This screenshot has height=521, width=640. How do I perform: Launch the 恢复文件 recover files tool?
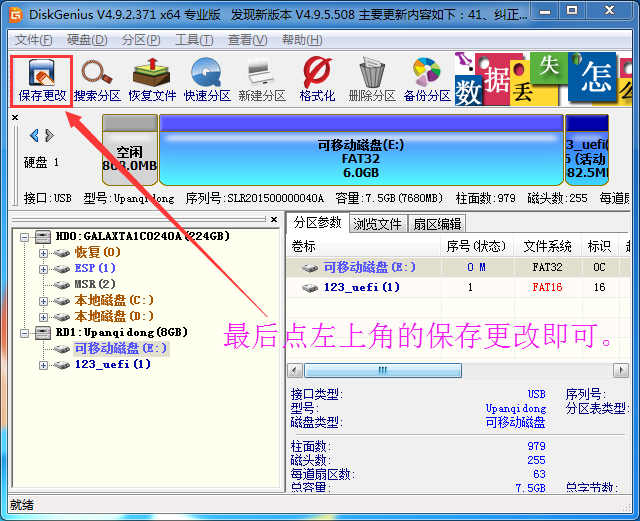[152, 81]
